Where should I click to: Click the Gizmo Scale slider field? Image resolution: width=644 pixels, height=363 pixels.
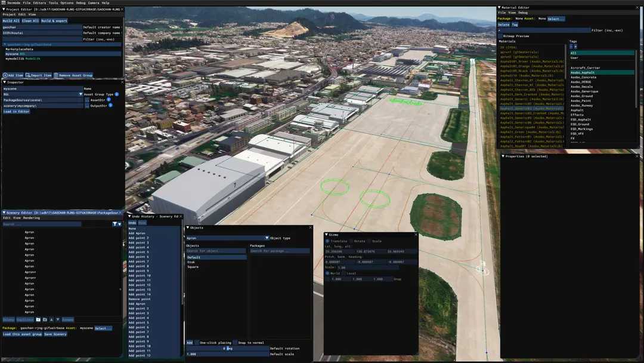(367, 267)
